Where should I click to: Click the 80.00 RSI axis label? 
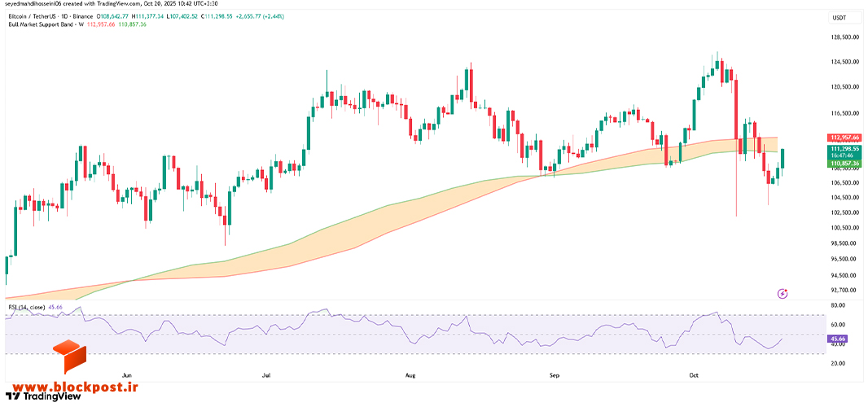(836, 305)
